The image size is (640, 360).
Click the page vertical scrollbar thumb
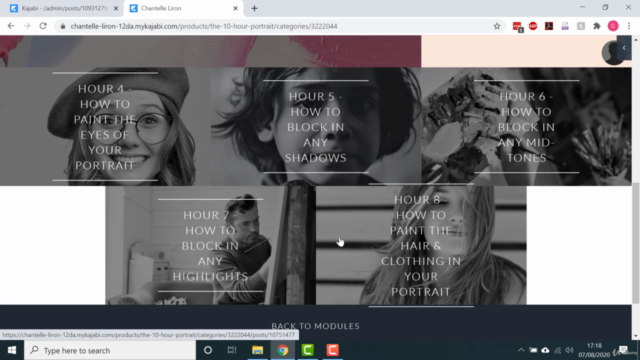(x=636, y=243)
